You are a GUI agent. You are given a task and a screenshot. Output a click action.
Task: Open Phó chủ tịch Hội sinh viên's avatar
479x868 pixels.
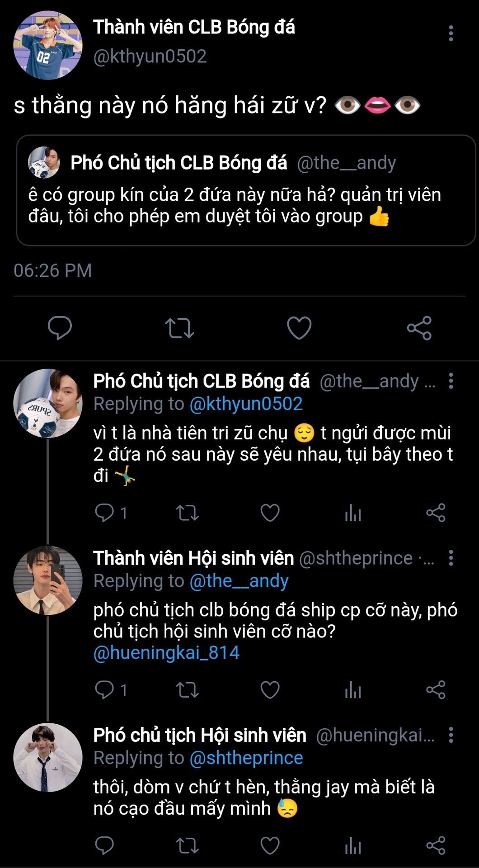(47, 757)
